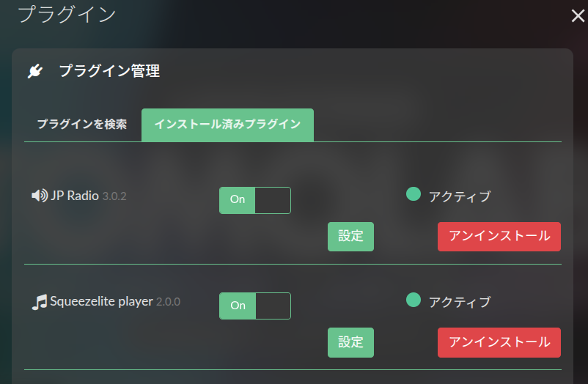Click the Squeezelite player music note icon
Screen dimensions: 588x384
click(40, 301)
